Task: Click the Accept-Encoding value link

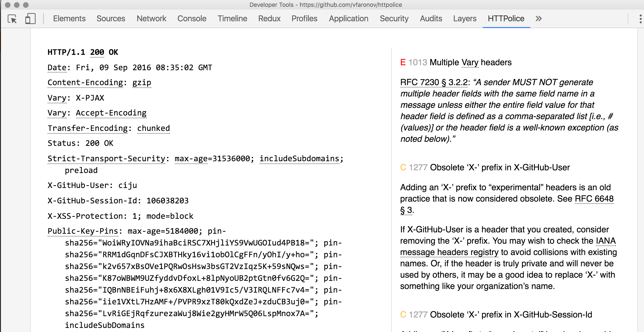Action: click(111, 113)
